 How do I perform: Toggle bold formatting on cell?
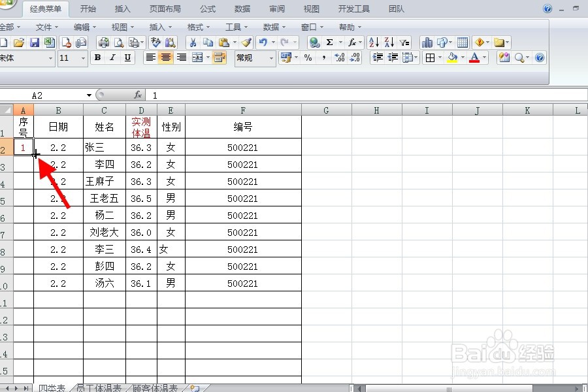pos(97,57)
